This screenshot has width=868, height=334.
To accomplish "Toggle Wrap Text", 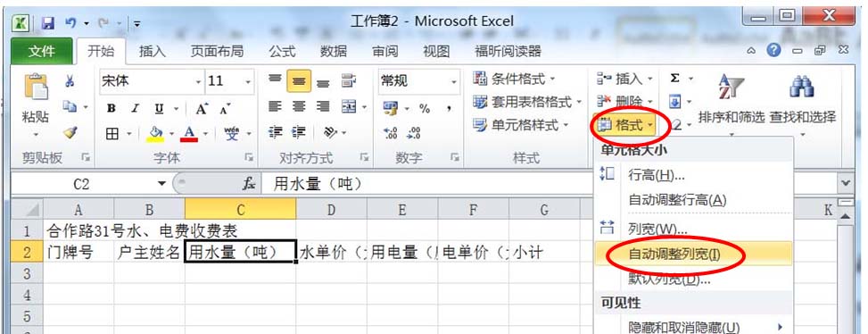I will (x=348, y=81).
